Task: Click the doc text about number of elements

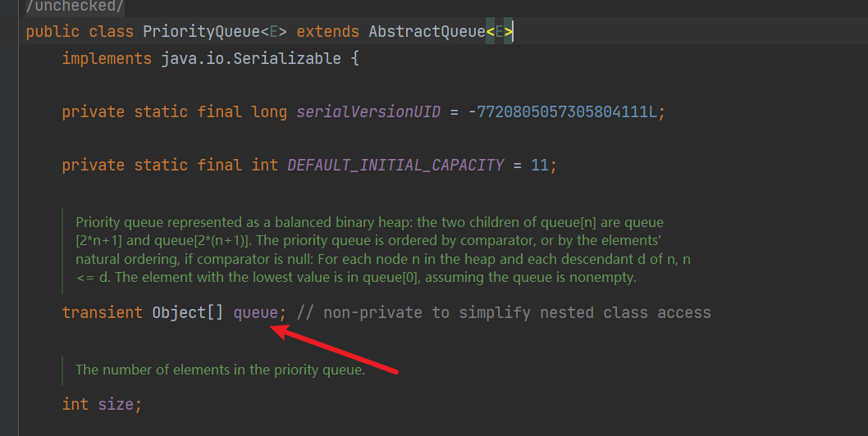Action: [x=220, y=370]
